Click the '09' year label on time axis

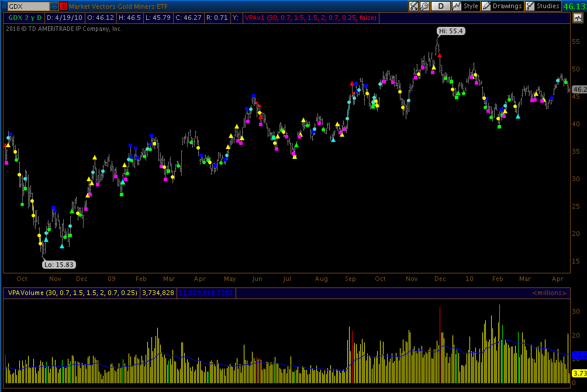click(112, 279)
